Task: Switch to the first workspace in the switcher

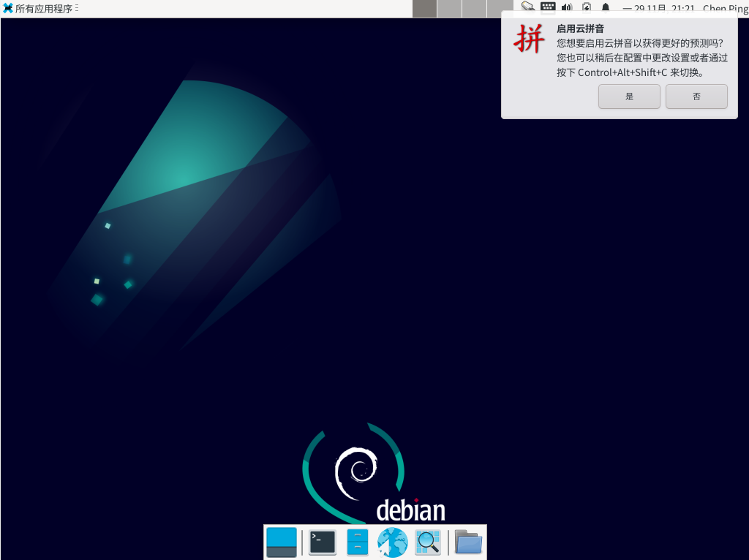Action: coord(424,9)
